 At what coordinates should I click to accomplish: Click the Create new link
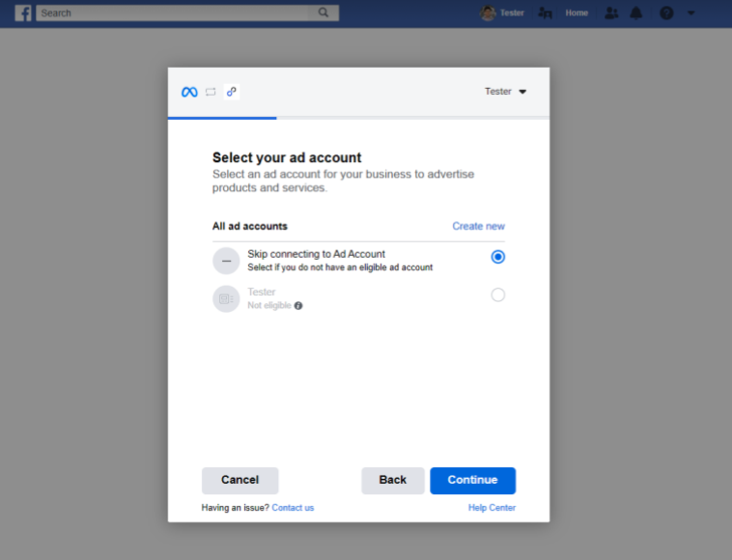[478, 226]
